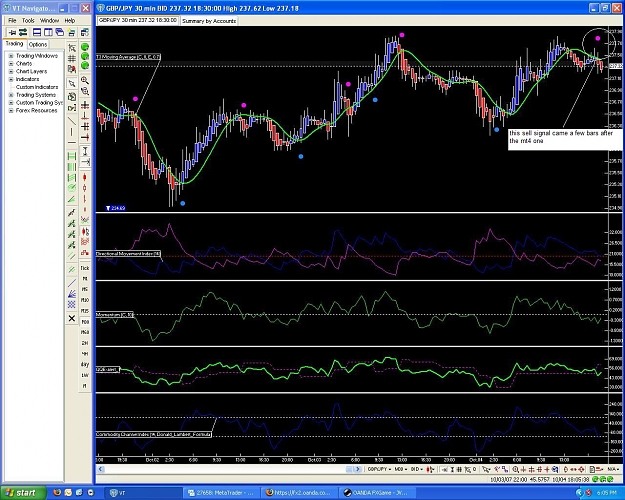Expand the Trading Systems tree node
The height and width of the screenshot is (500, 625).
click(11, 95)
